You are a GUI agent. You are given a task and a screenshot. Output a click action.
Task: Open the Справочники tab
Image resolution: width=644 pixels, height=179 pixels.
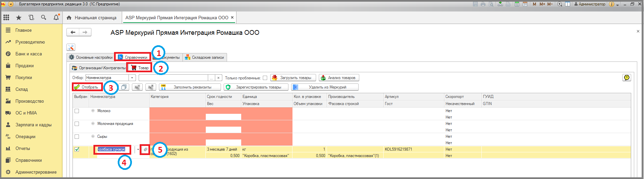(133, 57)
